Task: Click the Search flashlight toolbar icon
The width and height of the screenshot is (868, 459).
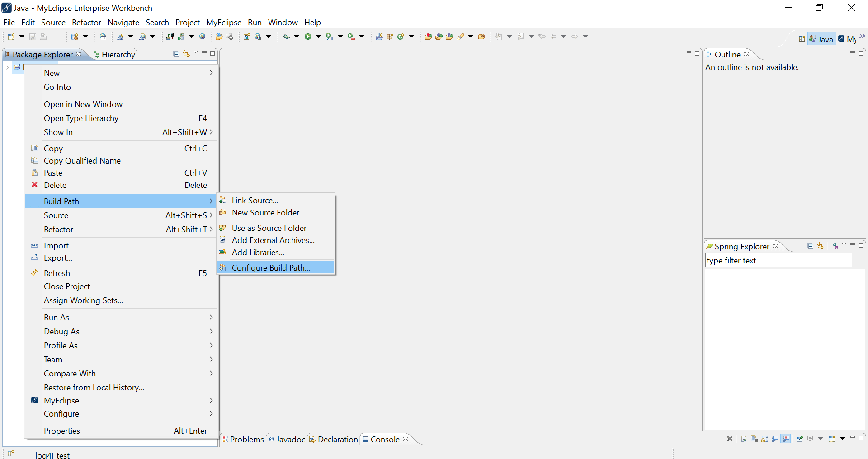Action: coord(461,37)
